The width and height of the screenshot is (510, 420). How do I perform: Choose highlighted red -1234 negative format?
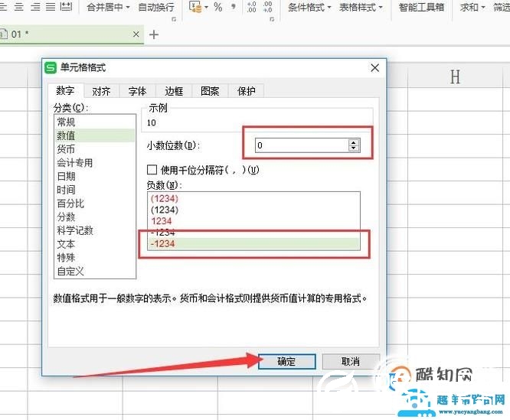[x=253, y=243]
